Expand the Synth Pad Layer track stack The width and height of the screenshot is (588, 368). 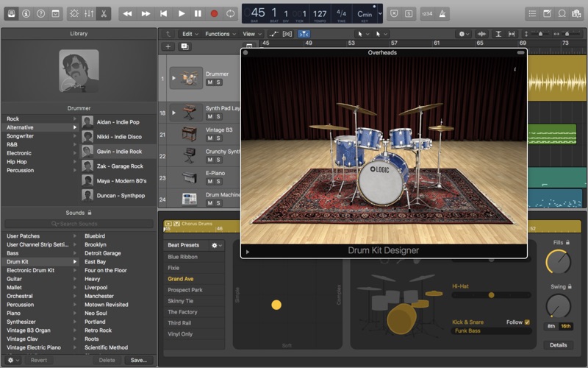pos(173,113)
